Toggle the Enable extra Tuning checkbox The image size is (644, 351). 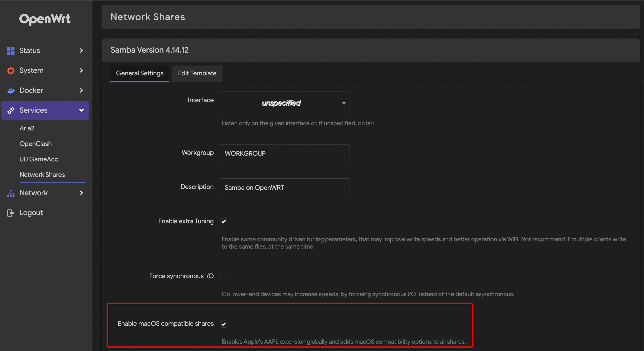223,221
